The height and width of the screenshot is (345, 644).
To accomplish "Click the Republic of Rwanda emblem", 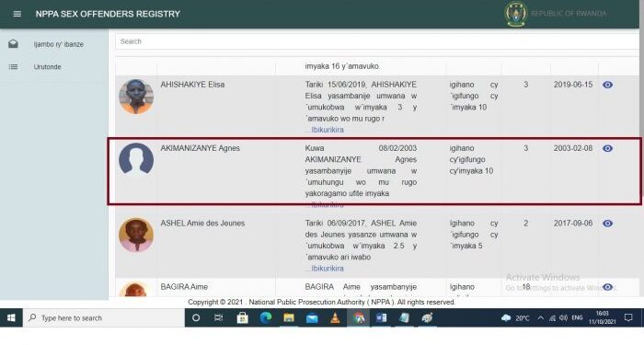I will tap(516, 14).
